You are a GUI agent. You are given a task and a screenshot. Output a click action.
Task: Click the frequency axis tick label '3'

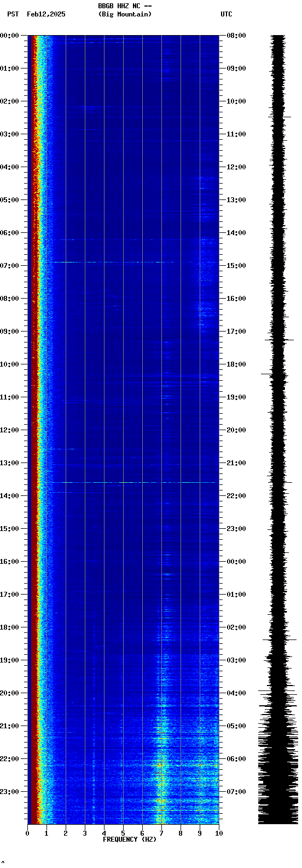[85, 833]
